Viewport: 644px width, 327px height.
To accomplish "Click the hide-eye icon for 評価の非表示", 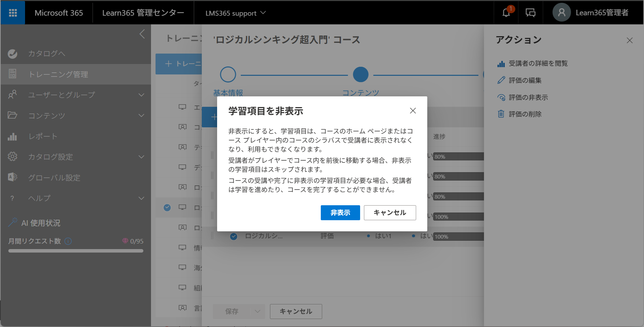I will pos(501,97).
